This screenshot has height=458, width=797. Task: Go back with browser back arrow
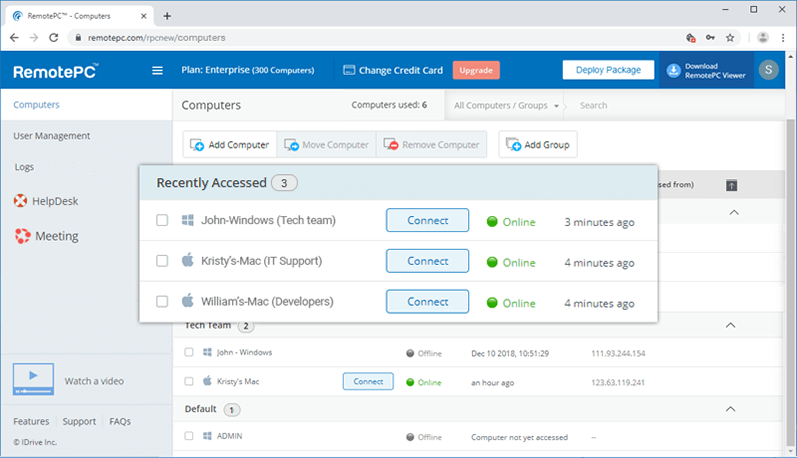pos(14,38)
